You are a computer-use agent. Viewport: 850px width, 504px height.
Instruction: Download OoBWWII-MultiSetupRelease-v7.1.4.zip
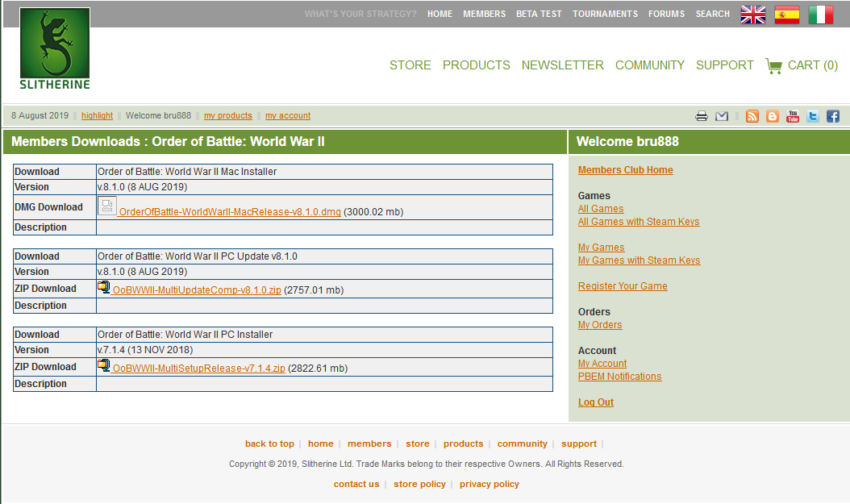(198, 369)
